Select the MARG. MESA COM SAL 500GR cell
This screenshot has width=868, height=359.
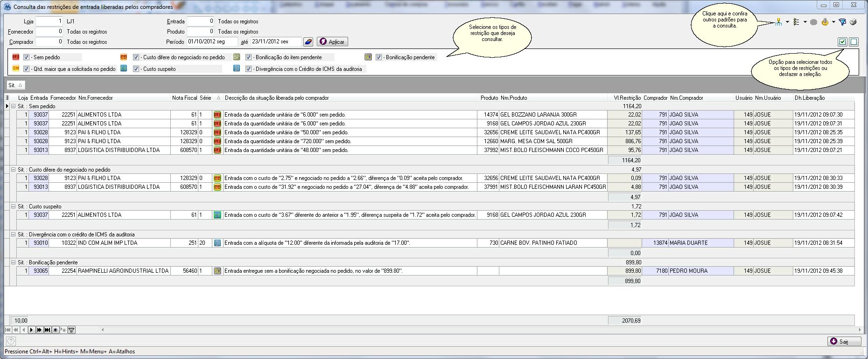(553, 141)
